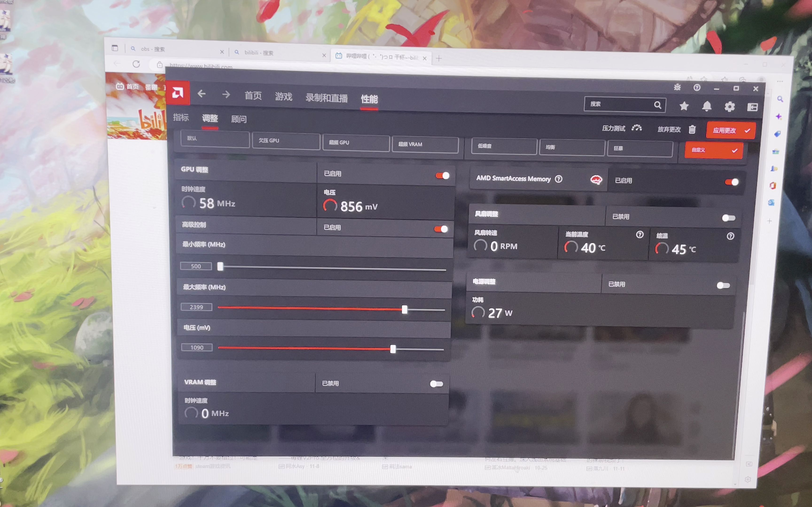Go forward with the right arrow

pyautogui.click(x=226, y=95)
